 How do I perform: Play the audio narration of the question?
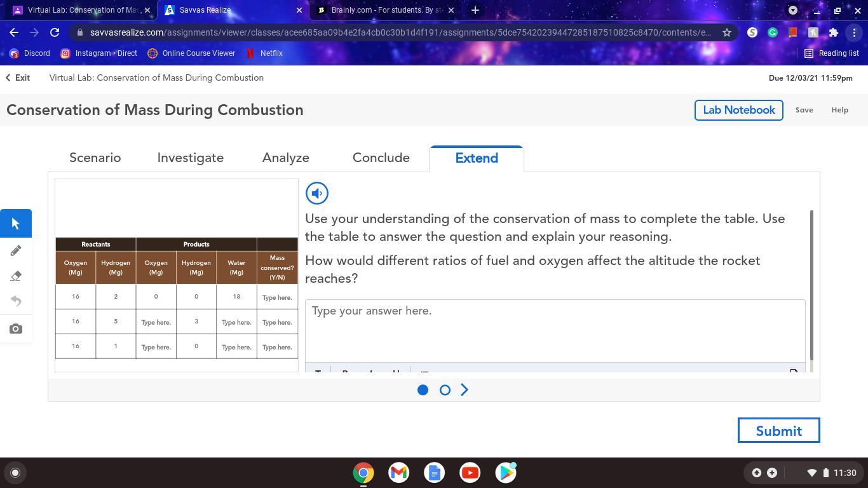[x=317, y=193]
